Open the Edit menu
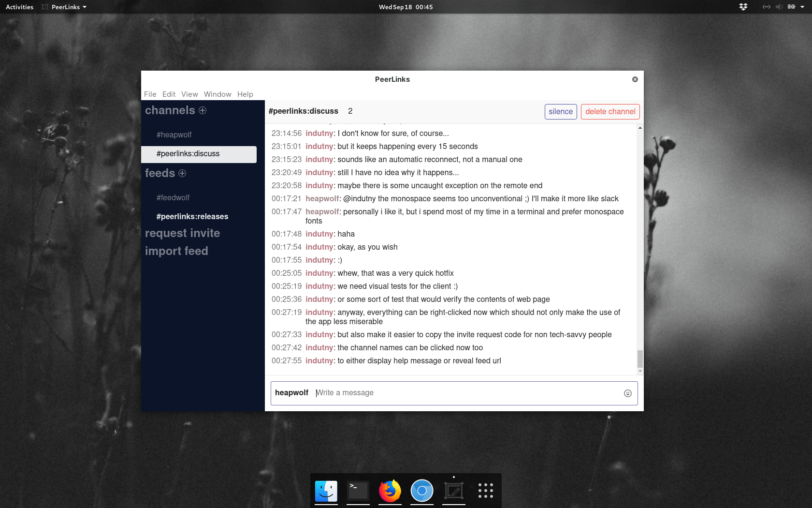The width and height of the screenshot is (812, 508). (x=169, y=94)
